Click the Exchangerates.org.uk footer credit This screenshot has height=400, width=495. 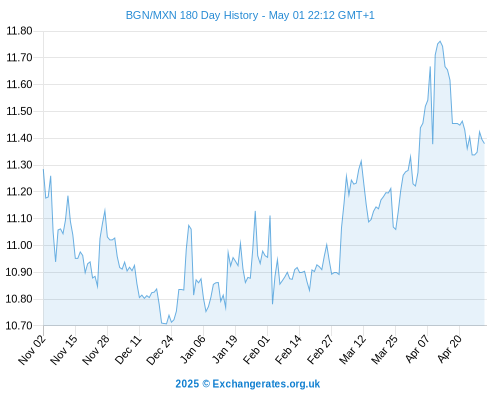(x=248, y=384)
